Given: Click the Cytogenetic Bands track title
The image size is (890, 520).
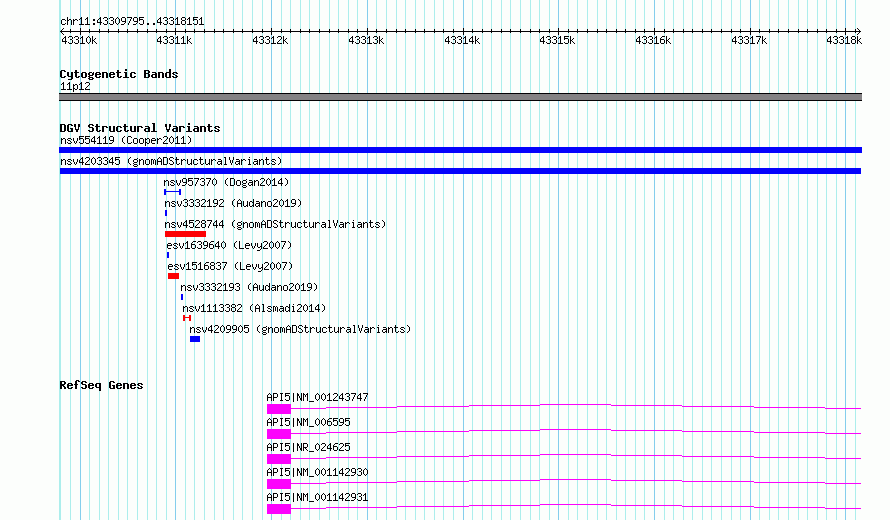Looking at the screenshot, I should click(x=119, y=74).
